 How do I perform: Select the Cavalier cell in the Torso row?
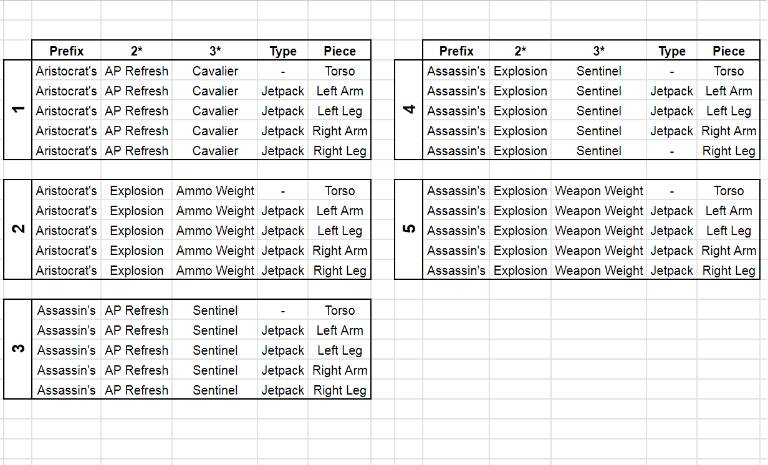pyautogui.click(x=215, y=71)
